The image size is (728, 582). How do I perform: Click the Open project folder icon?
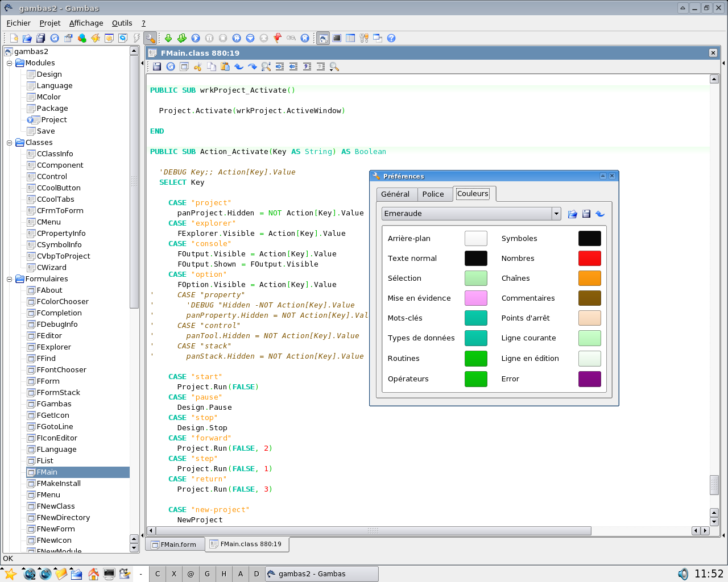pos(27,38)
